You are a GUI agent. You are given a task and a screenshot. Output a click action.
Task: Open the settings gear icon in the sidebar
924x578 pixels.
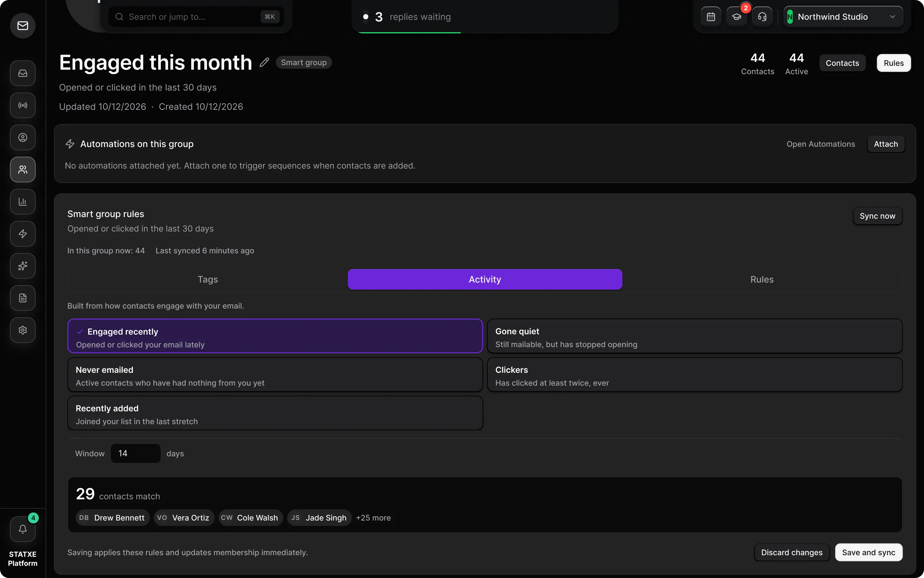(x=22, y=330)
